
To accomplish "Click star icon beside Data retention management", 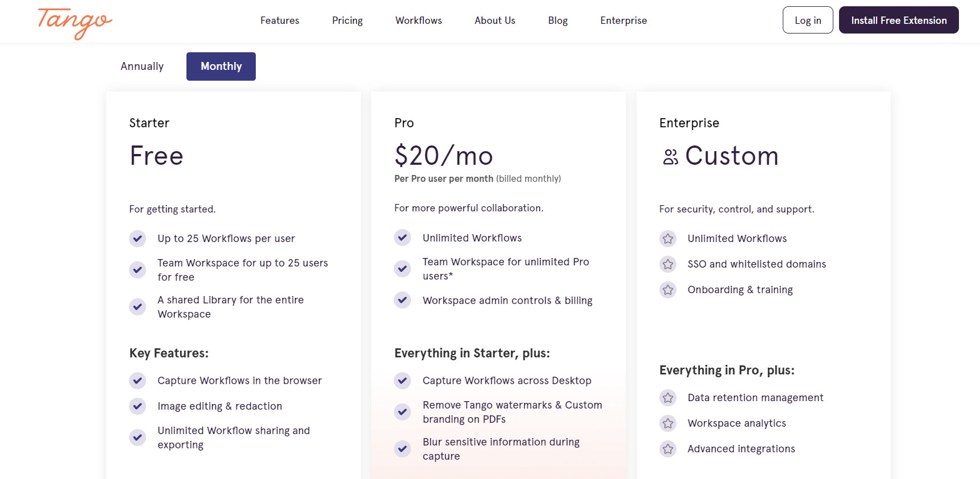I will [x=668, y=398].
